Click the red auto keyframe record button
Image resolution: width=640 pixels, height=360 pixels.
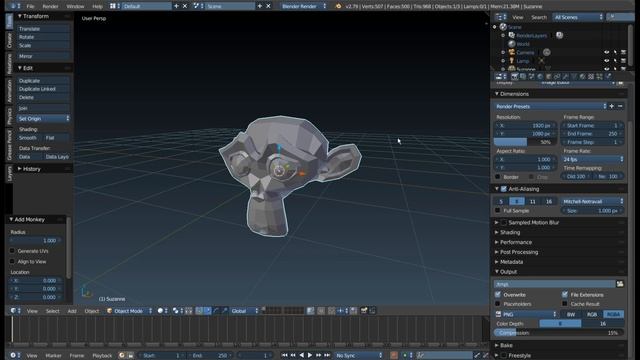(394, 355)
